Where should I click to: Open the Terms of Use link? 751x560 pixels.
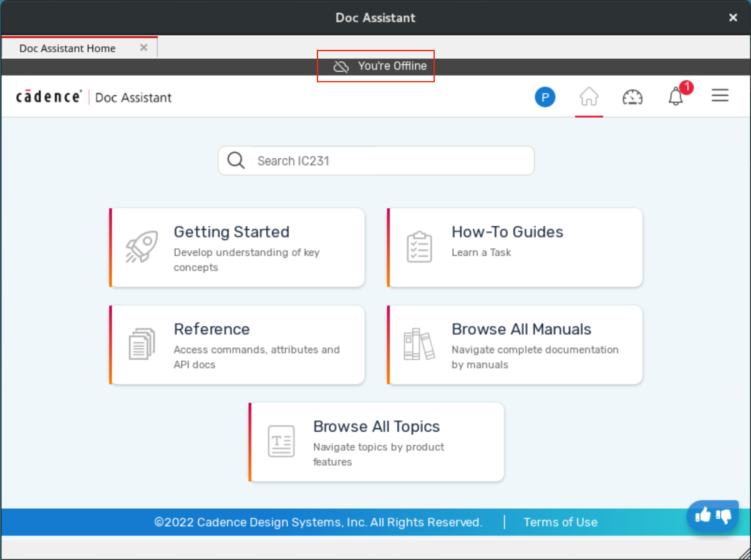click(560, 523)
